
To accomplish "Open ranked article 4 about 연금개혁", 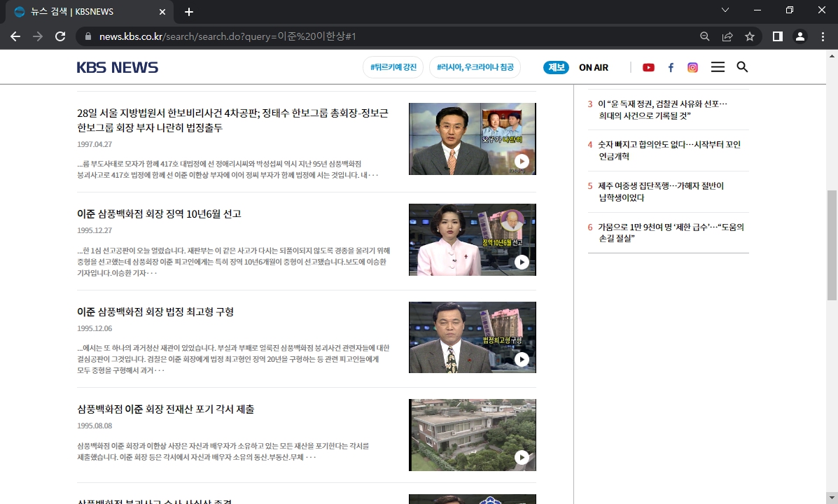I will [x=669, y=150].
